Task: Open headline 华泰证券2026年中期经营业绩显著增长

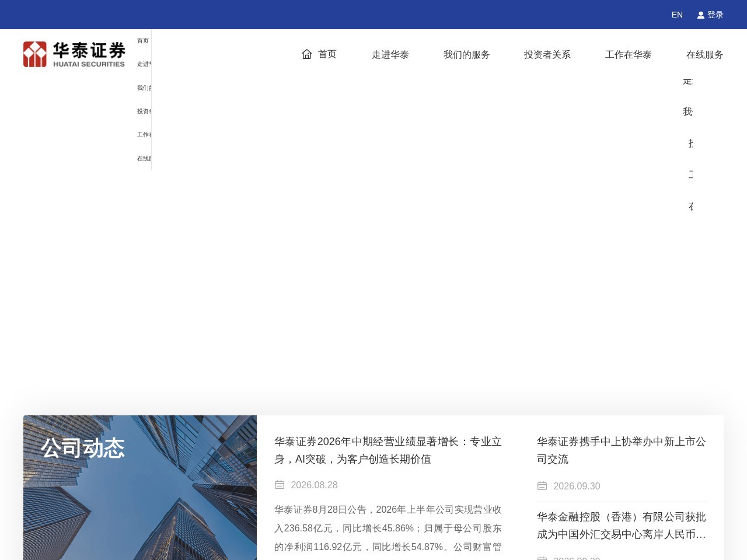Action: (388, 450)
